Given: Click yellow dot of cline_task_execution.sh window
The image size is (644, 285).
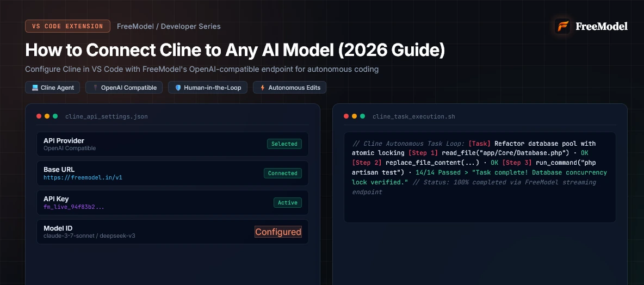Looking at the screenshot, I should (x=355, y=116).
